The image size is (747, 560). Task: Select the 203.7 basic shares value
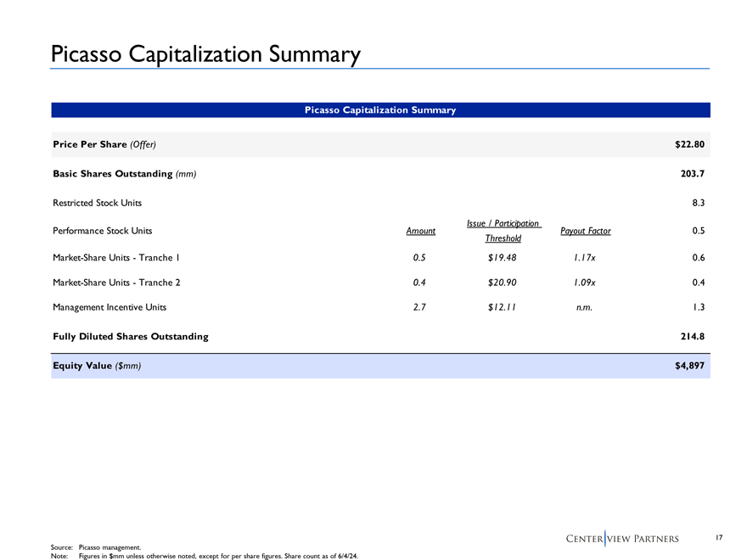[693, 174]
